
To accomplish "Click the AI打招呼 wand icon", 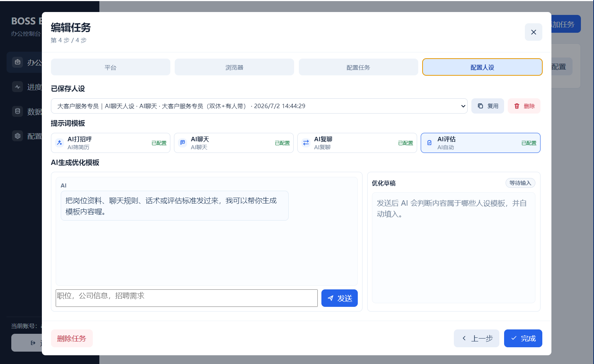I will point(59,143).
